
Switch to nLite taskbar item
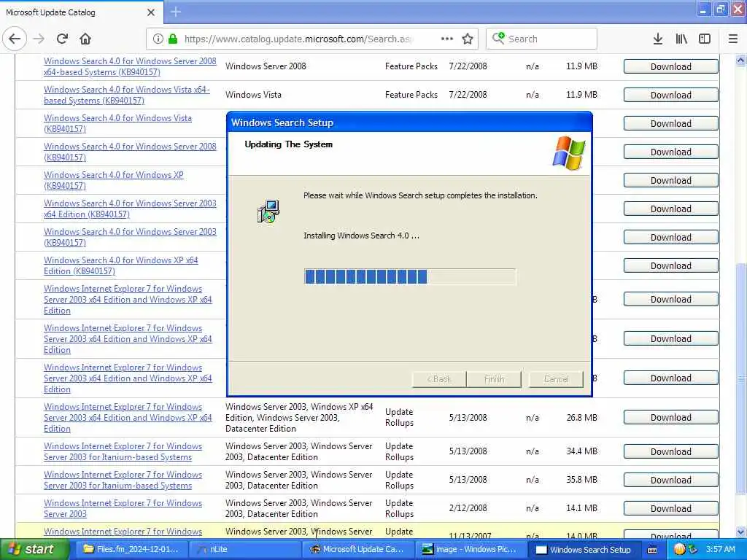click(246, 549)
